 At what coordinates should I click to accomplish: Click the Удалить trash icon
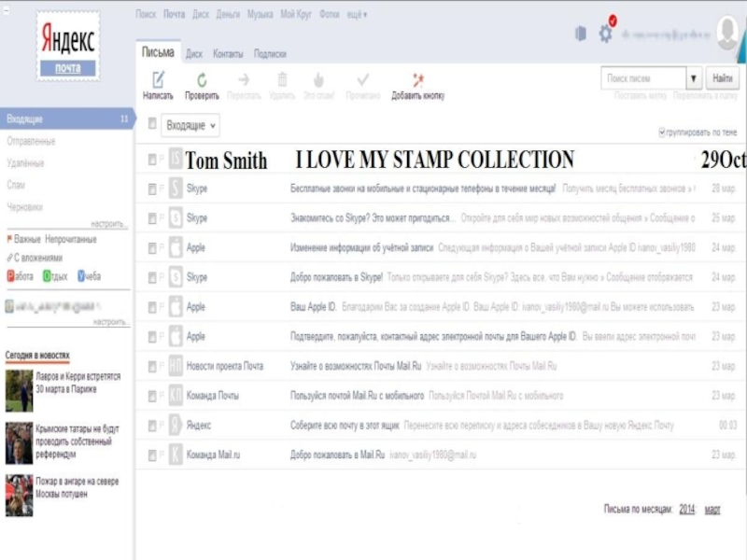pyautogui.click(x=282, y=79)
